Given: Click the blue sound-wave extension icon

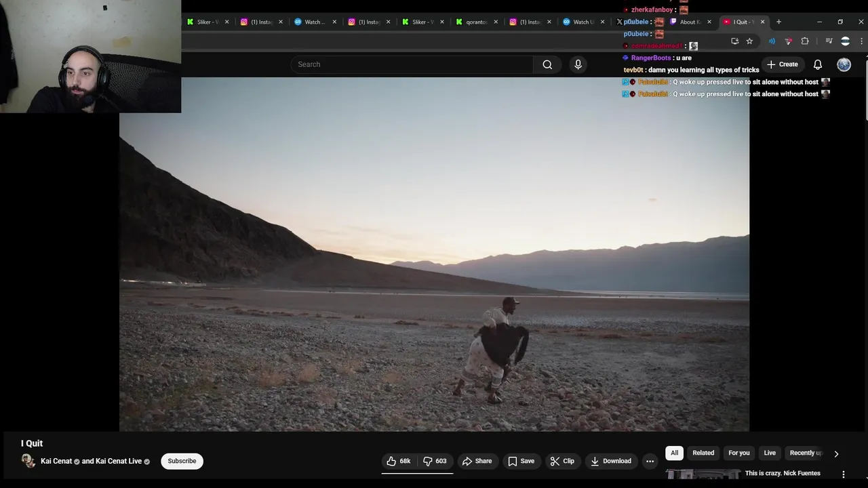Looking at the screenshot, I should pyautogui.click(x=772, y=41).
